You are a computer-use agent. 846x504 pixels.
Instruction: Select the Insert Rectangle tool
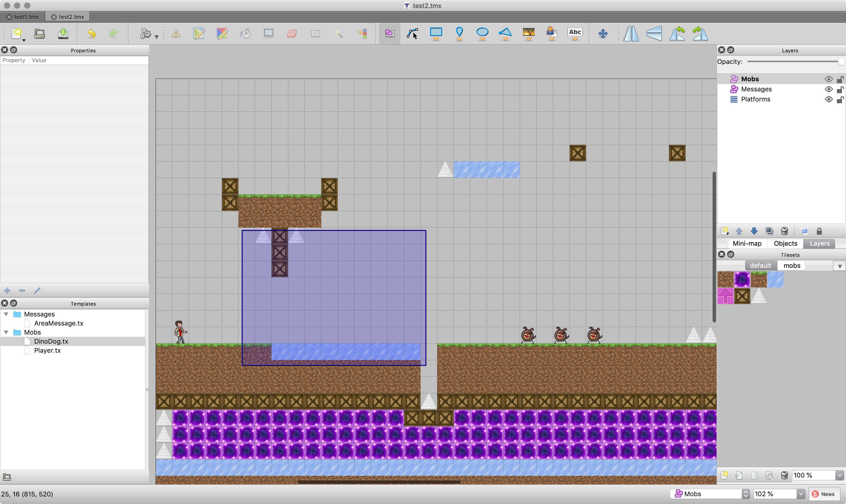click(436, 33)
